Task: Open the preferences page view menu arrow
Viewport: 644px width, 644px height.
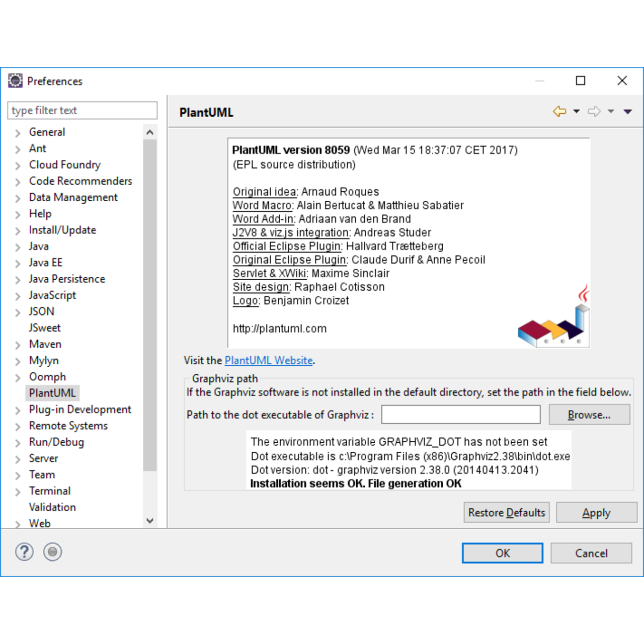Action: [x=627, y=111]
